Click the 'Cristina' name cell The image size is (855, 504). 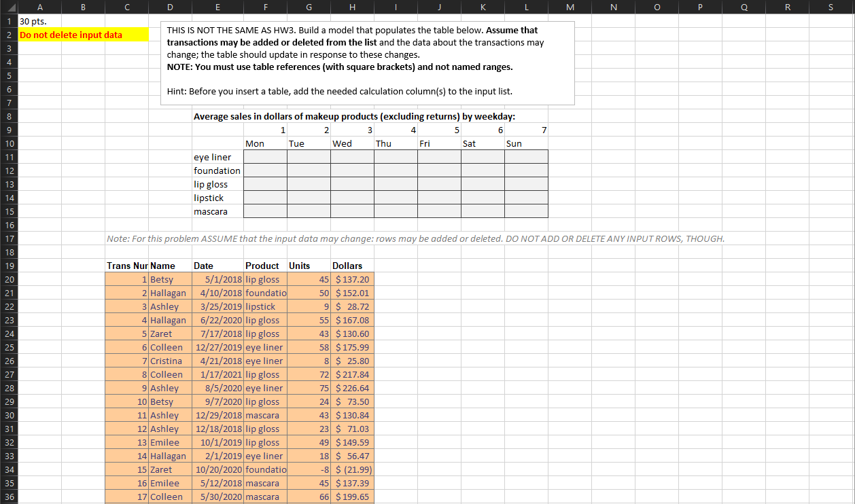coord(171,361)
